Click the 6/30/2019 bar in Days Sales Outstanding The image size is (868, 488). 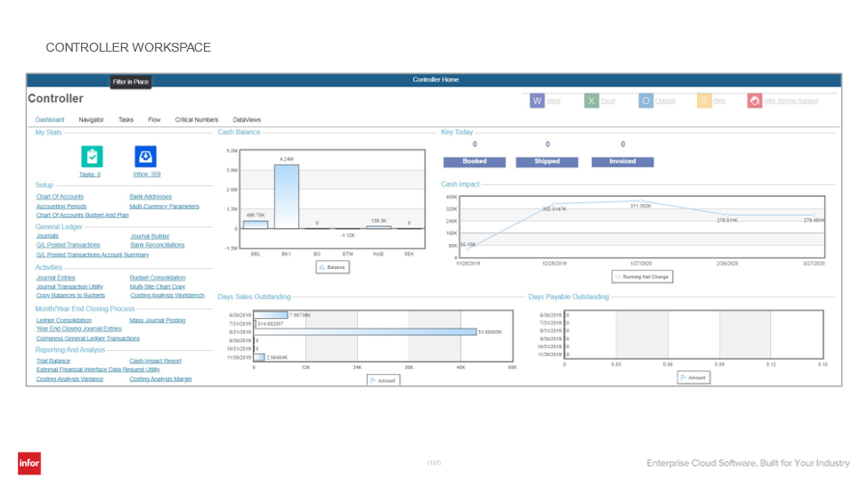pyautogui.click(x=271, y=314)
